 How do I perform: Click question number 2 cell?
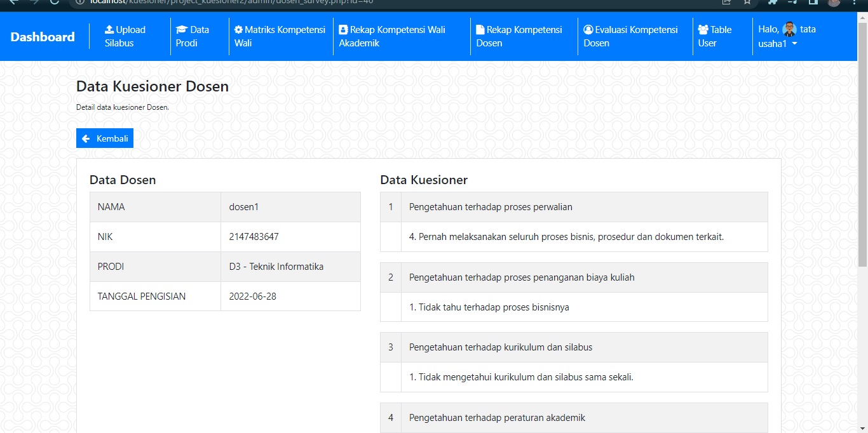coord(391,277)
